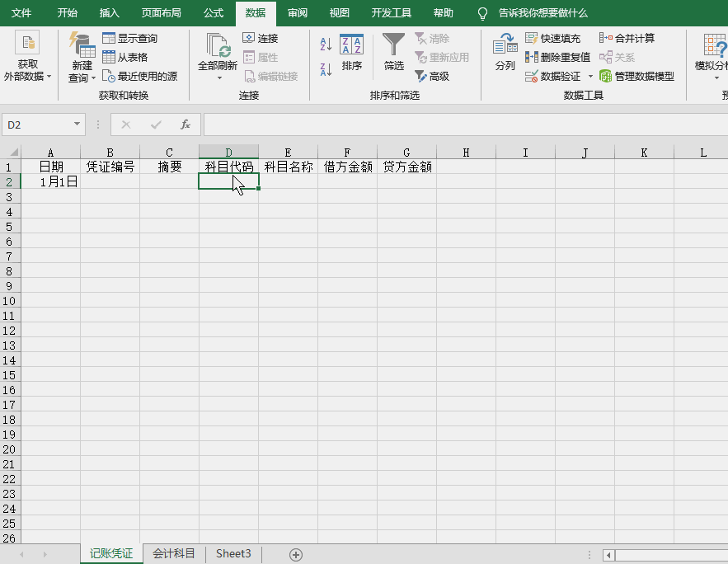Screen dimensions: 728x564
Task: Click the lightbulb tell-me icon
Action: pos(483,13)
